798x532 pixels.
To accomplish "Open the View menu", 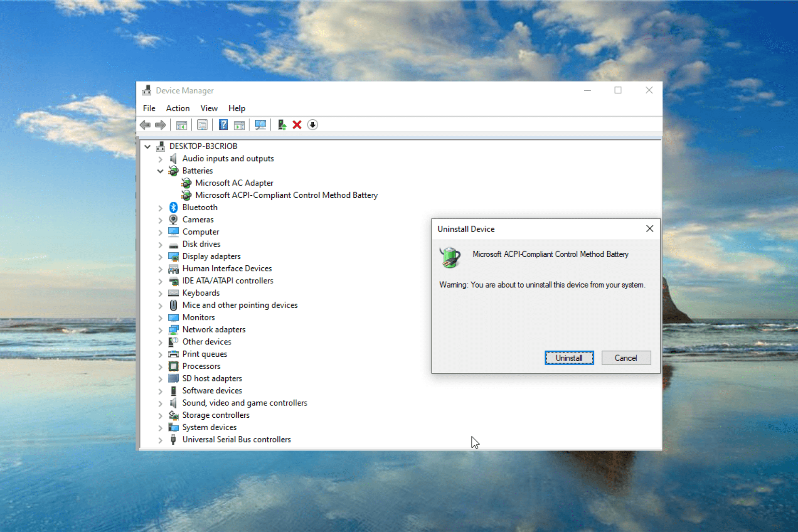I will [209, 108].
